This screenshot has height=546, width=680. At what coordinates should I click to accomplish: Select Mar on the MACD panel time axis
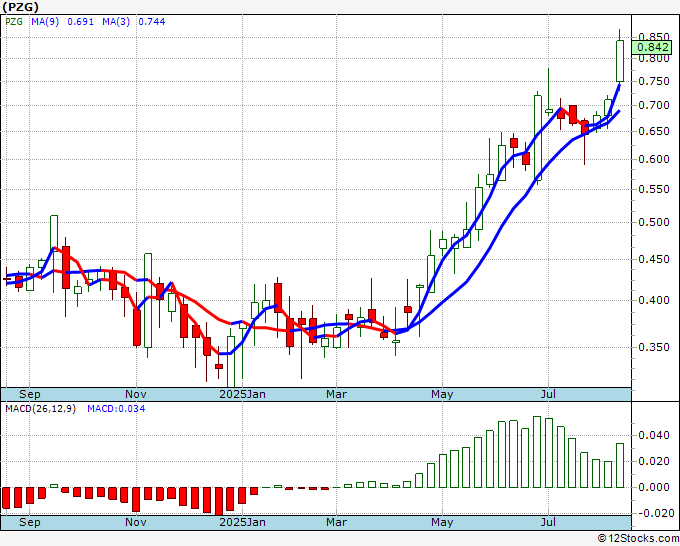click(x=337, y=522)
